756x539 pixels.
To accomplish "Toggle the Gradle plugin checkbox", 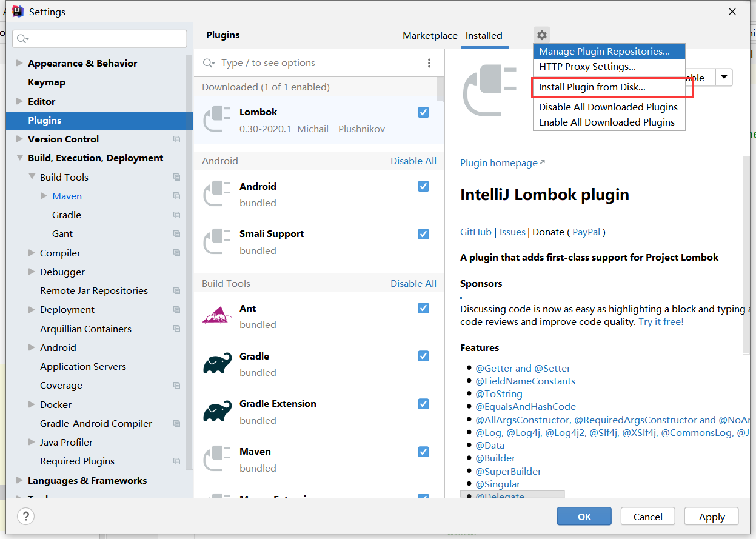I will pyautogui.click(x=424, y=356).
